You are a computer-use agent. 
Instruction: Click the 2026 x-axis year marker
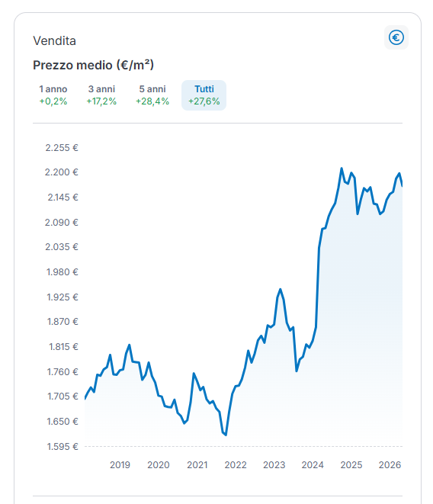tap(390, 465)
